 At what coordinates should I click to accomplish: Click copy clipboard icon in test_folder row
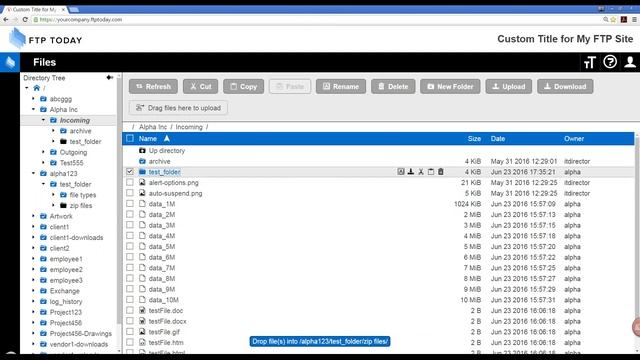coord(431,172)
